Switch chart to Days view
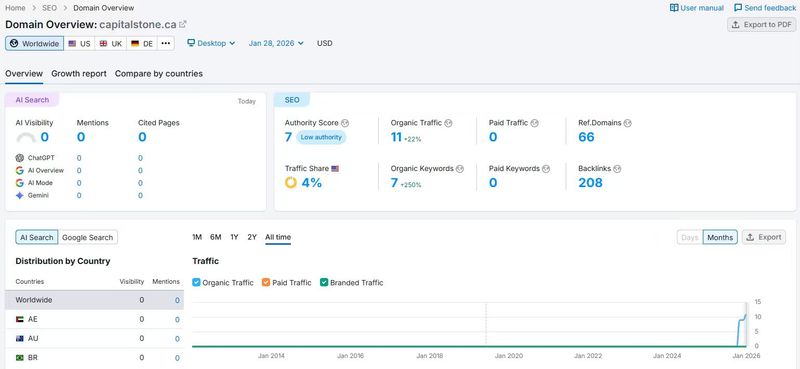 click(690, 237)
